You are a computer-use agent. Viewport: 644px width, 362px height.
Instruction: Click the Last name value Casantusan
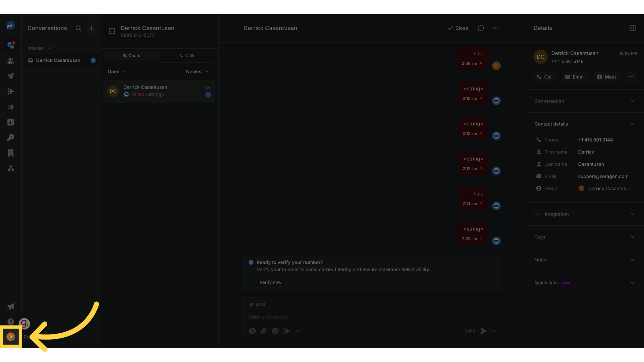click(x=591, y=164)
